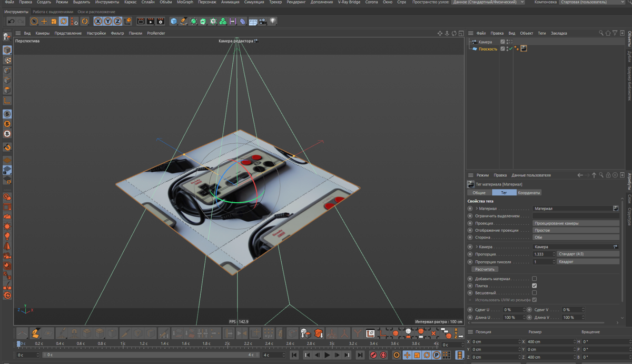Screen dimensions: 632x364
Task: Toggle the X axis lock
Action: pyautogui.click(x=98, y=22)
